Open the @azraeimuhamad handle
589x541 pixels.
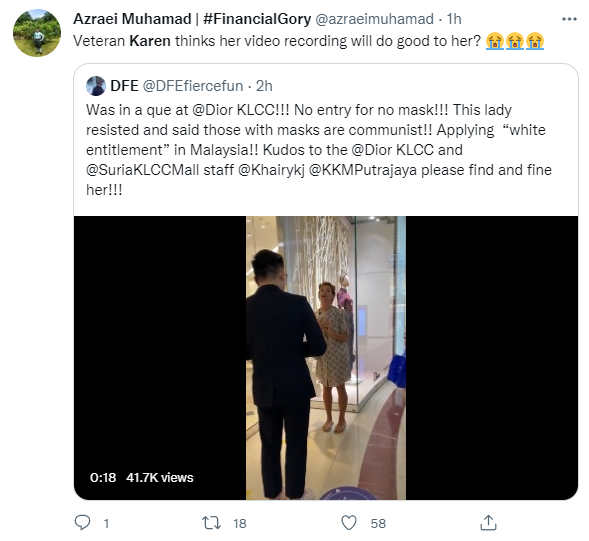(x=374, y=19)
